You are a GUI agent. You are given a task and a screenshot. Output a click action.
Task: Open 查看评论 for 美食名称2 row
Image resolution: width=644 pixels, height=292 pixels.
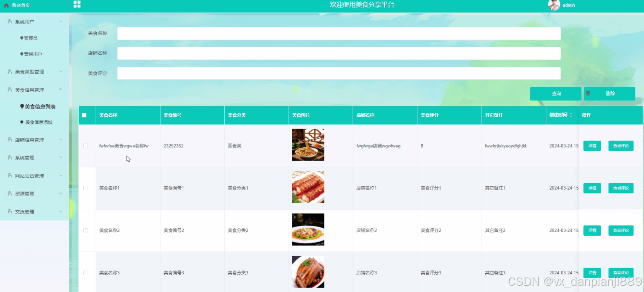(621, 231)
